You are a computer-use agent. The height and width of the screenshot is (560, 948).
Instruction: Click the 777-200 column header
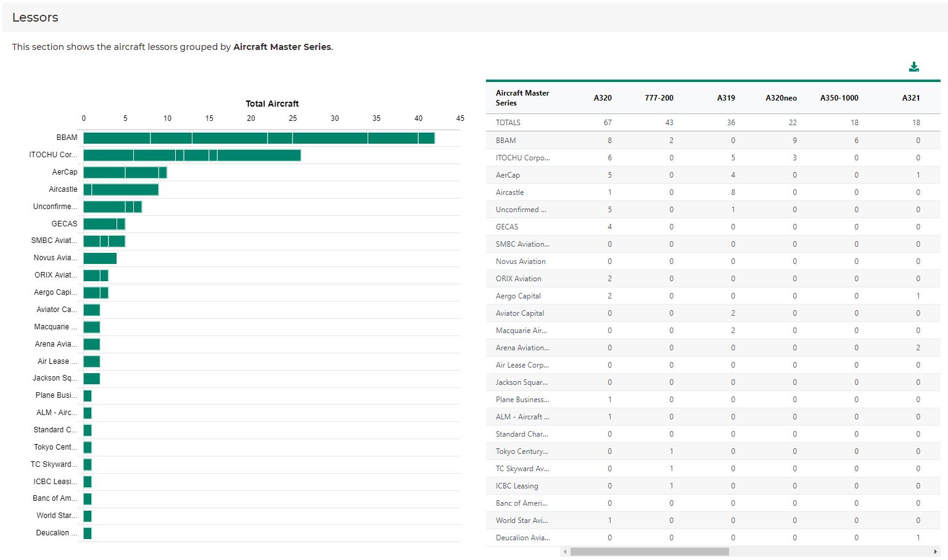click(659, 97)
